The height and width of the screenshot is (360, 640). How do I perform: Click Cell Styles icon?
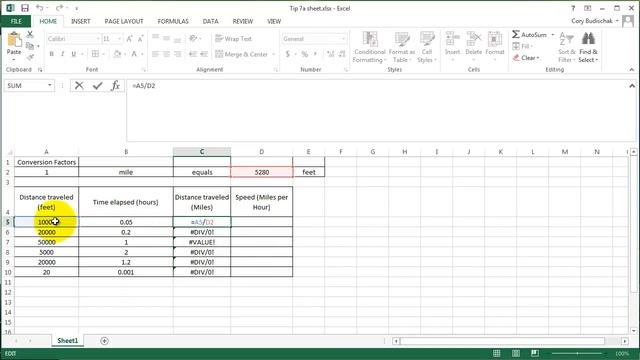427,40
